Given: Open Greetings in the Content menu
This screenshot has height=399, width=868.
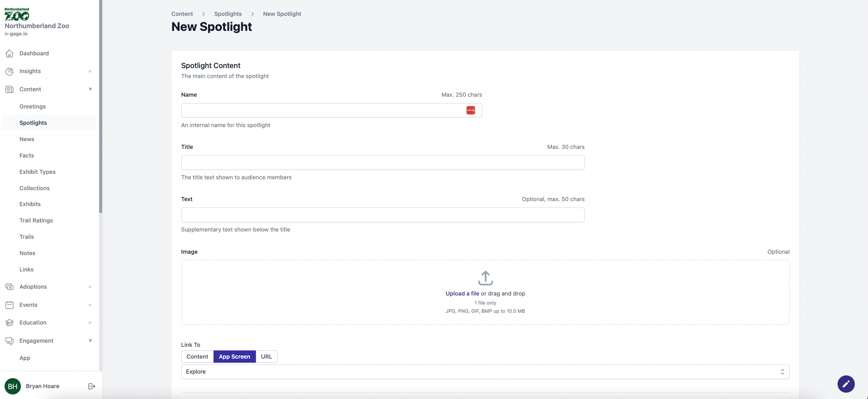Looking at the screenshot, I should (33, 107).
